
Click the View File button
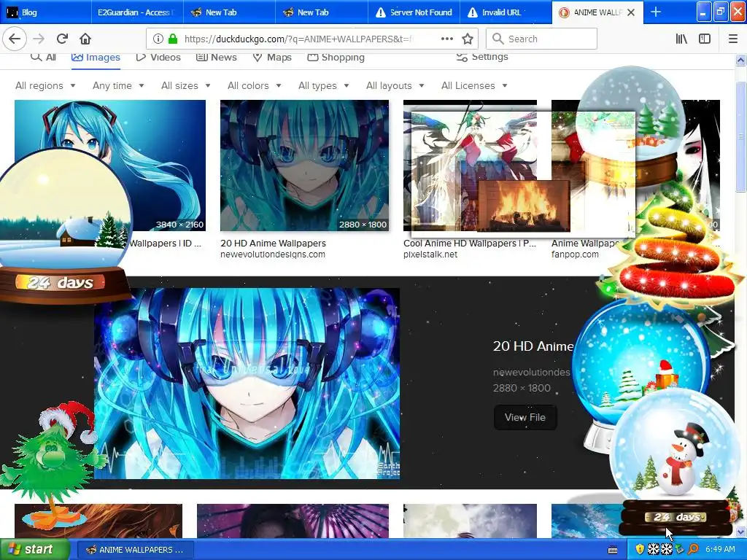(x=525, y=417)
